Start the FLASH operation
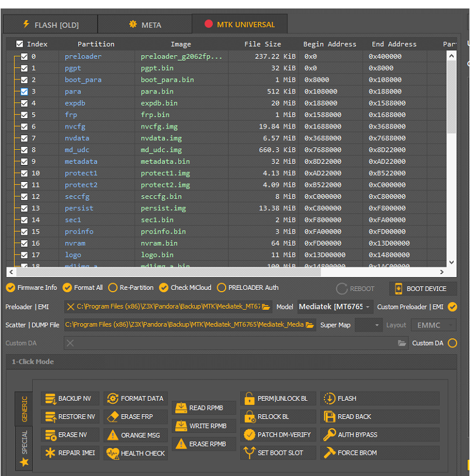The width and height of the screenshot is (470, 476). pyautogui.click(x=380, y=398)
